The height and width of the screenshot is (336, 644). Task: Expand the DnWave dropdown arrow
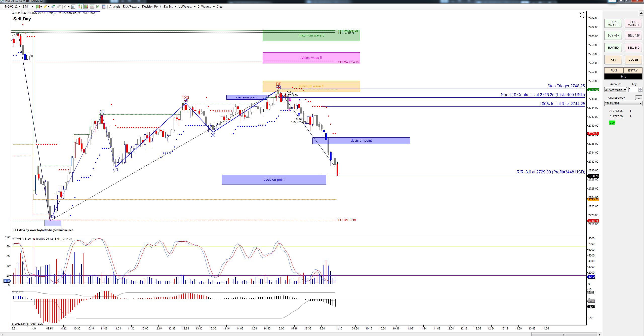pos(214,7)
